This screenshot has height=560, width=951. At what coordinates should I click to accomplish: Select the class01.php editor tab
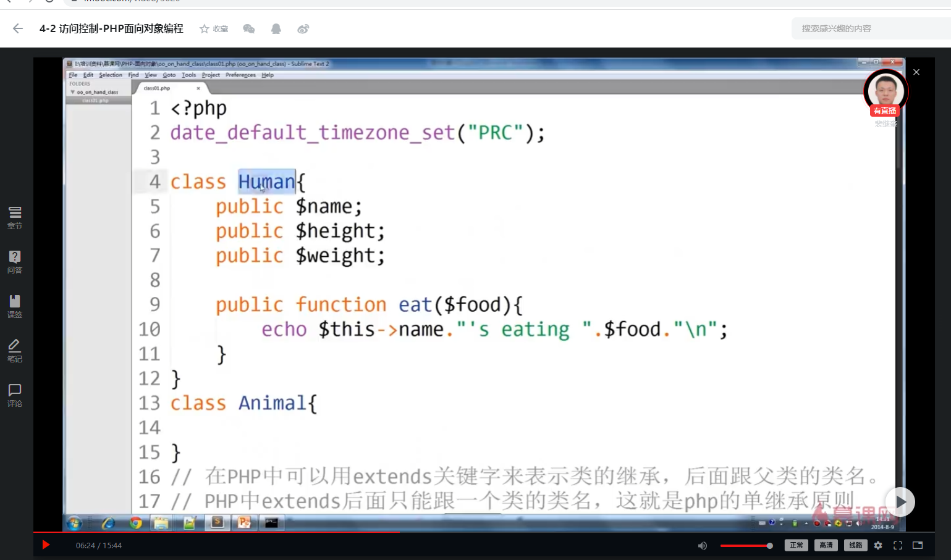coord(157,88)
